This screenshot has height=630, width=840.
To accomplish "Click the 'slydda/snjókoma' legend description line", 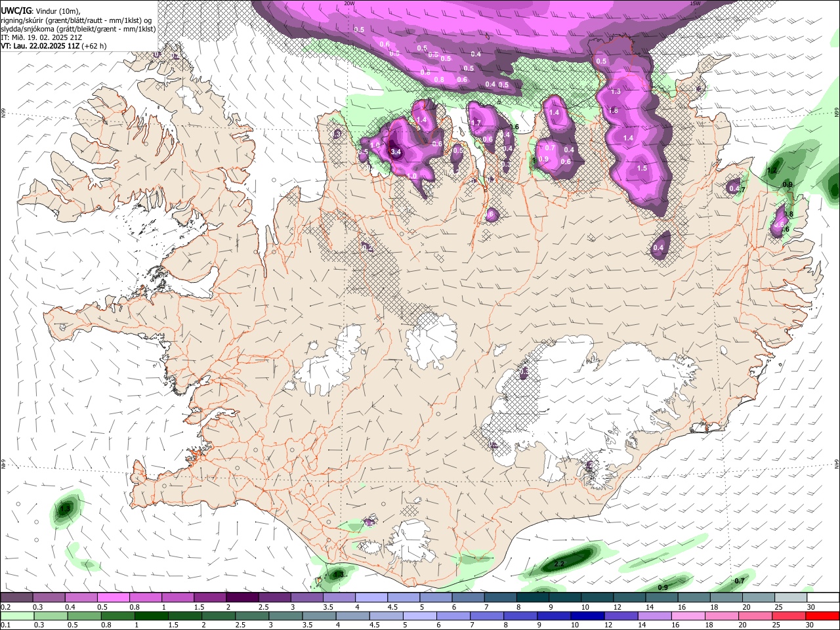I will [x=78, y=29].
